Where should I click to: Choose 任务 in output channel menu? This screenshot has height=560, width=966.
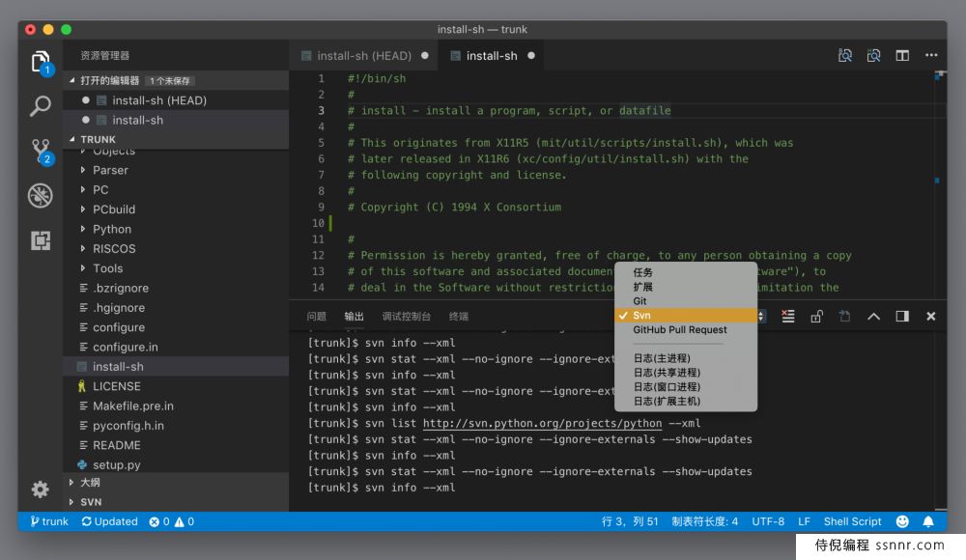[x=686, y=272]
